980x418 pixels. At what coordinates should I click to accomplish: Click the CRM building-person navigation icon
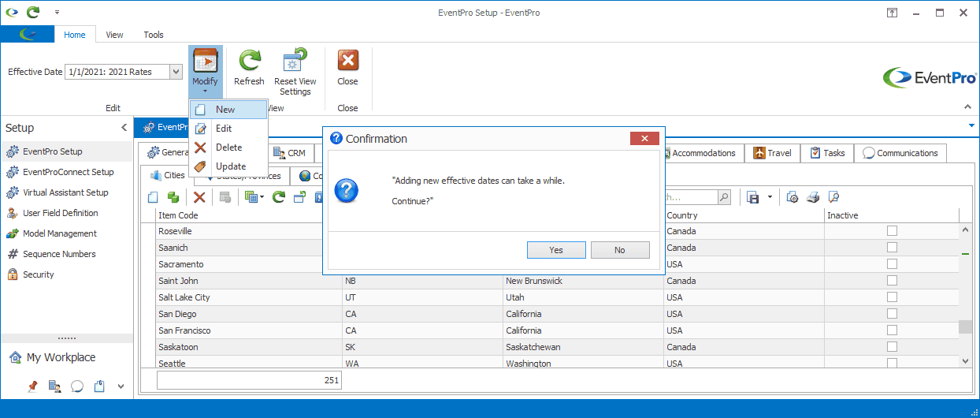coord(55,386)
